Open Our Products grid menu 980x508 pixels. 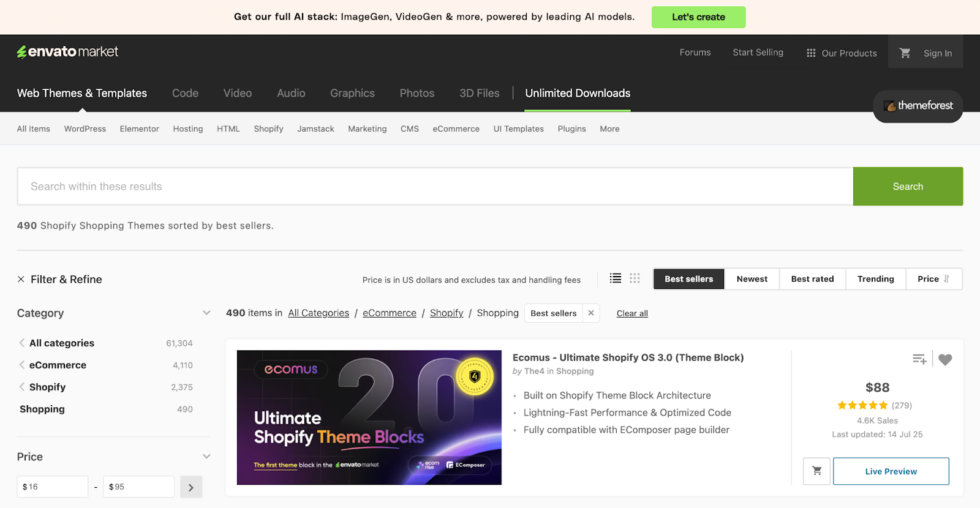pyautogui.click(x=842, y=53)
